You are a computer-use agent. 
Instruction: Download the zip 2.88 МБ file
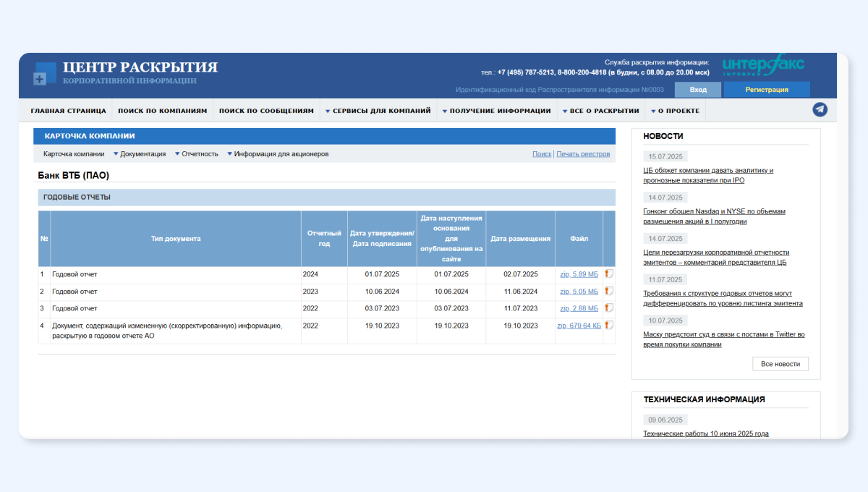579,308
